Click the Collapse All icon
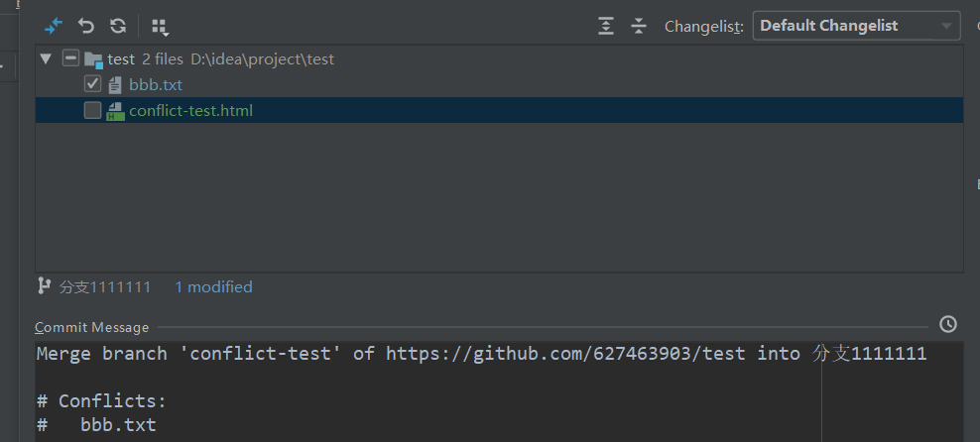The height and width of the screenshot is (442, 980). click(639, 26)
